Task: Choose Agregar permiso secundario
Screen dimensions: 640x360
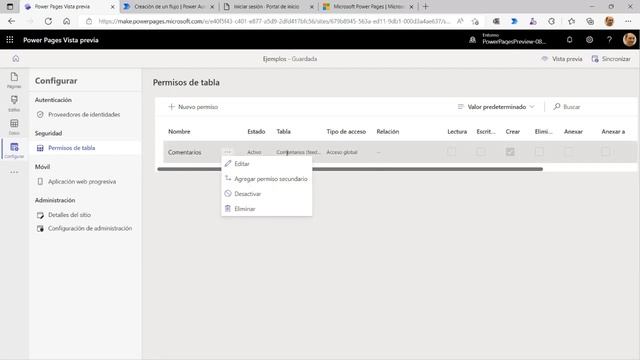Action: pyautogui.click(x=267, y=179)
